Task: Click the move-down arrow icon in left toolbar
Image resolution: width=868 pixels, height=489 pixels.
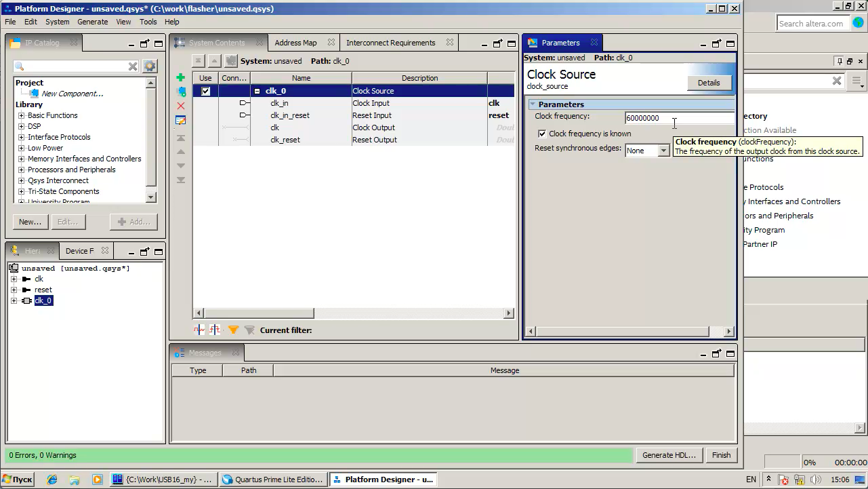Action: click(181, 165)
